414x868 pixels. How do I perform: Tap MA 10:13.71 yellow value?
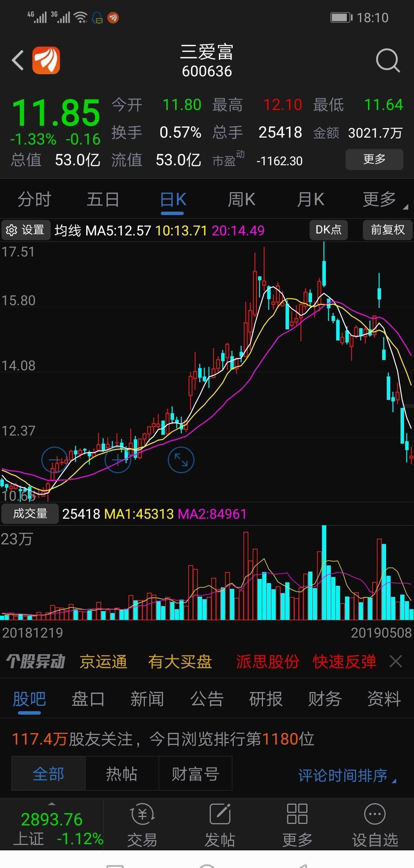click(181, 231)
